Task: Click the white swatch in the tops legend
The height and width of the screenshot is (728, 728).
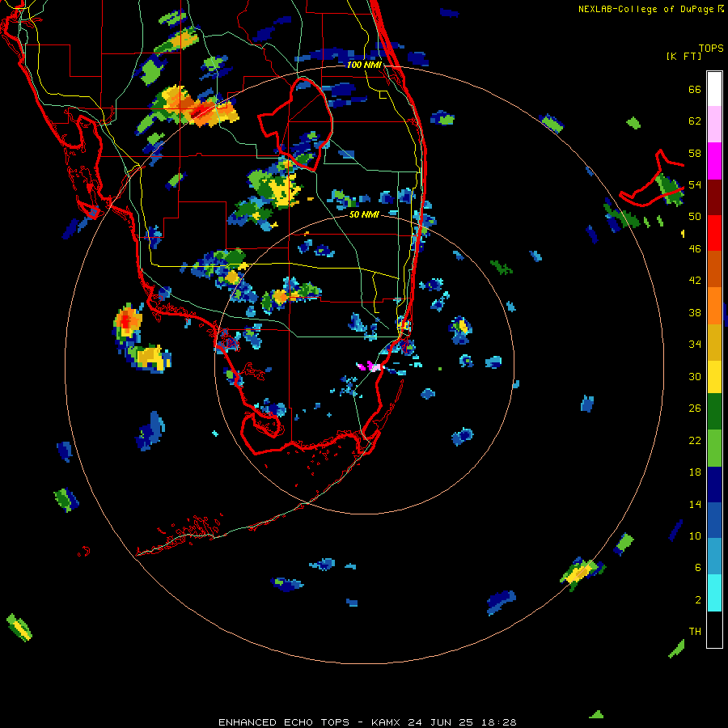Action: pyautogui.click(x=714, y=89)
